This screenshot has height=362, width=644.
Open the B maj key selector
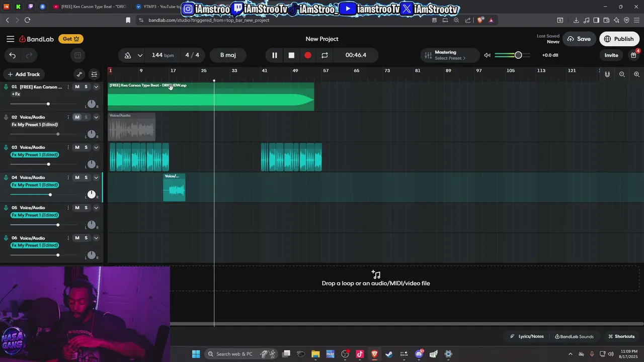pyautogui.click(x=228, y=55)
